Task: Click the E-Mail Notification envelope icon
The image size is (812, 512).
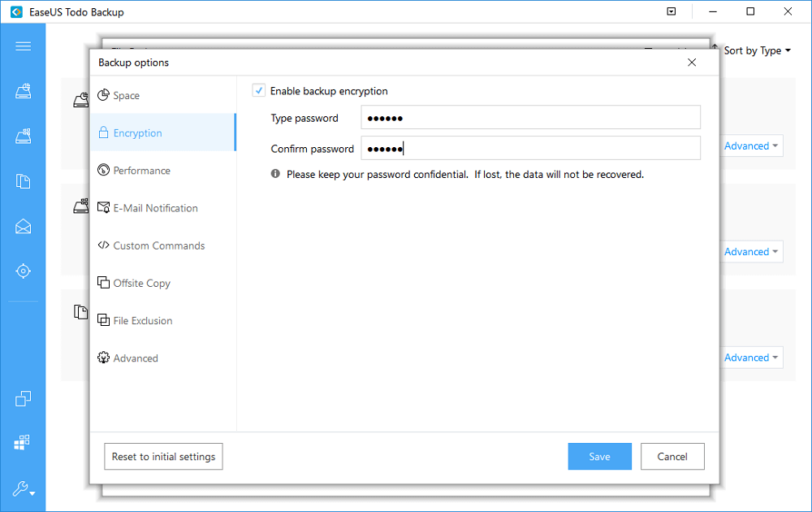Action: [104, 207]
